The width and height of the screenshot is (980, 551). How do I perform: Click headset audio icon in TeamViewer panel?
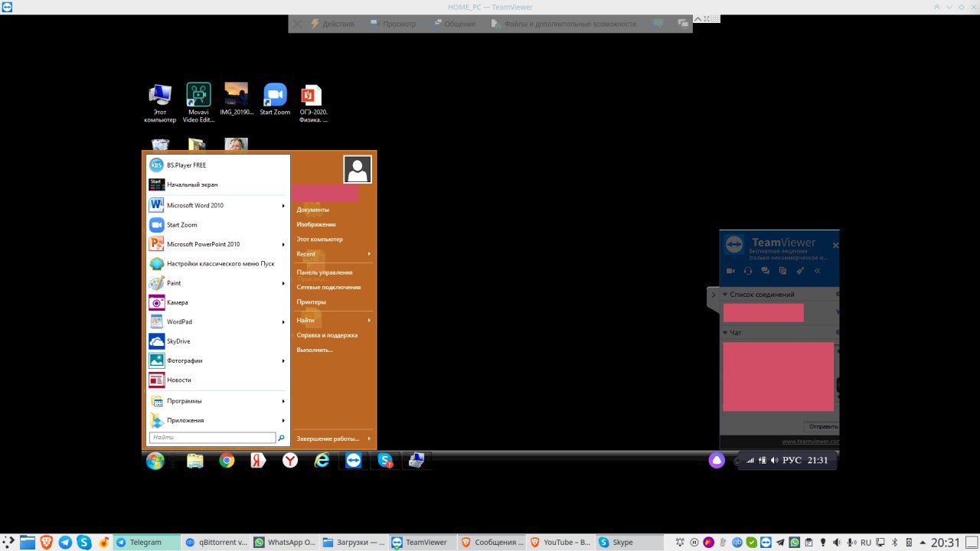point(748,271)
